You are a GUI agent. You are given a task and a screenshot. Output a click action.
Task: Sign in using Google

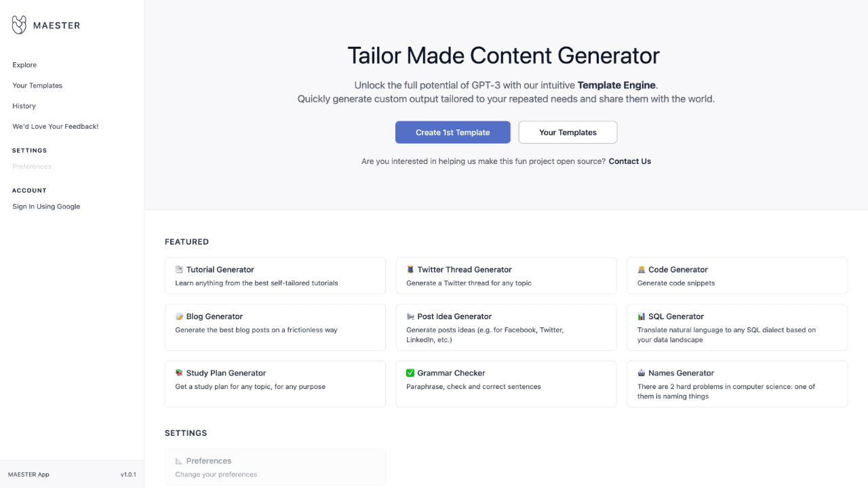coord(46,207)
